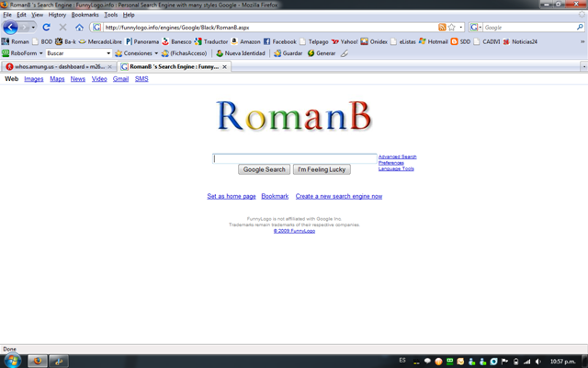Click the Images link
Viewport: 588px width, 368px height.
34,79
